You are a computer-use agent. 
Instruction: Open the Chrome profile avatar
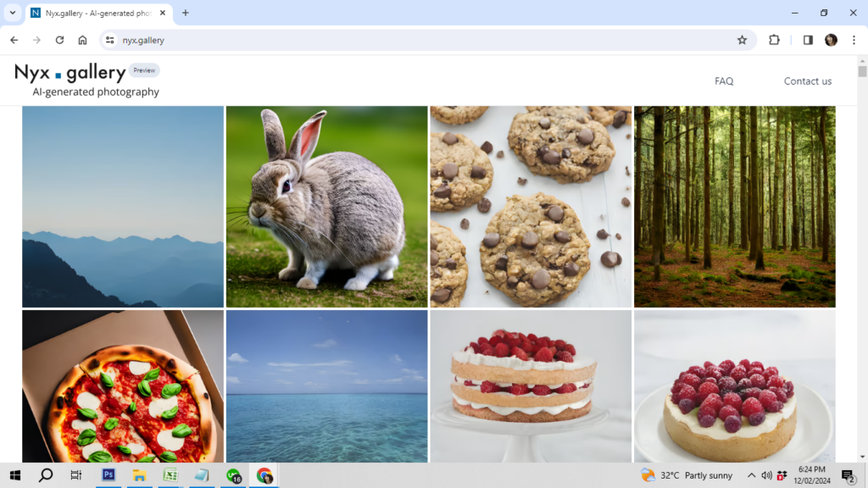[831, 40]
